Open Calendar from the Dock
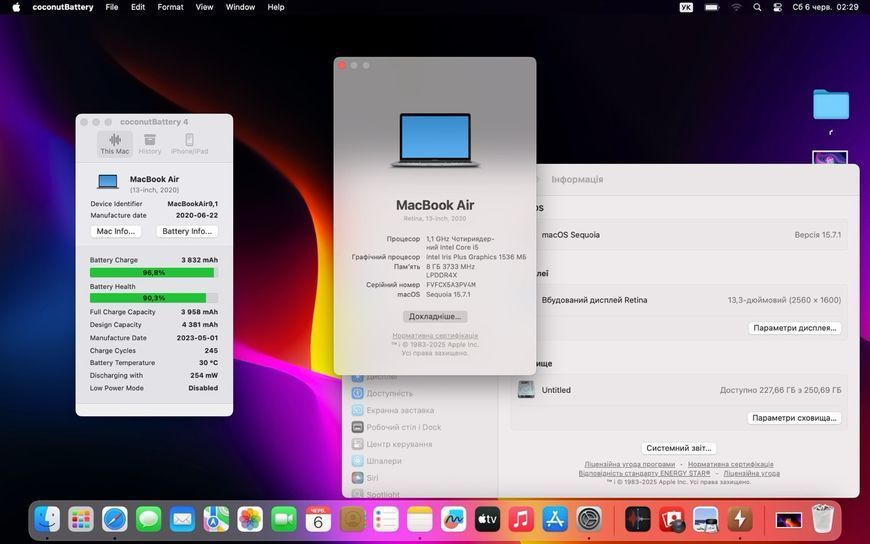This screenshot has height=544, width=870. 318,520
